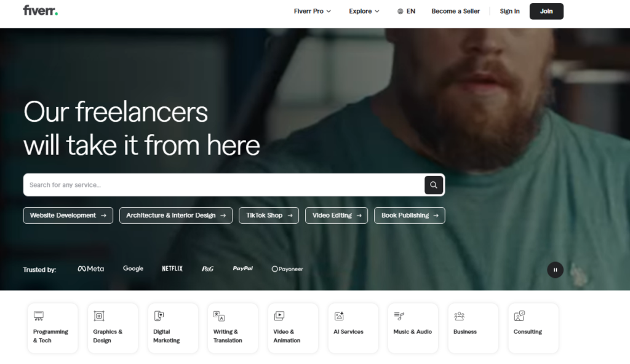This screenshot has width=630, height=364.
Task: Open the Writing & Translation category icon
Action: pos(219,316)
